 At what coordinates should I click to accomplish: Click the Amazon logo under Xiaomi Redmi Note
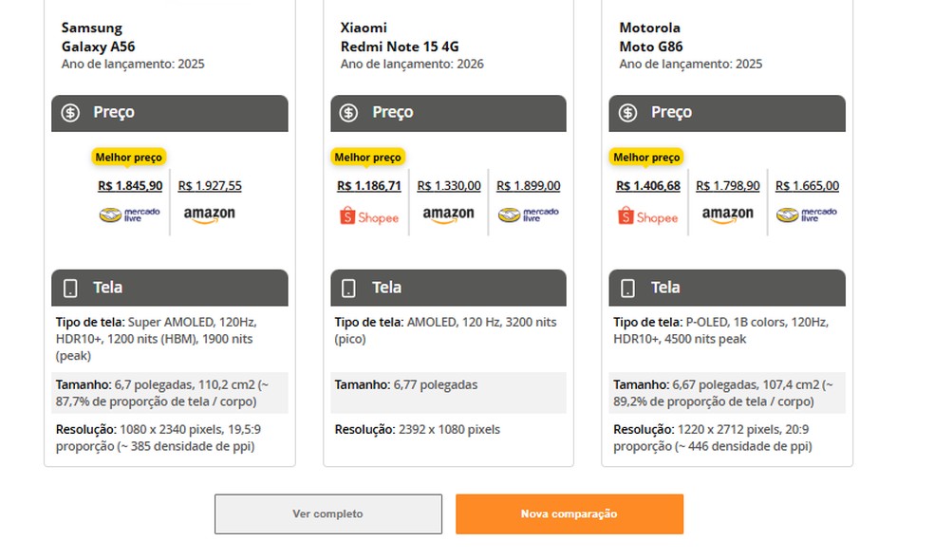click(x=448, y=215)
